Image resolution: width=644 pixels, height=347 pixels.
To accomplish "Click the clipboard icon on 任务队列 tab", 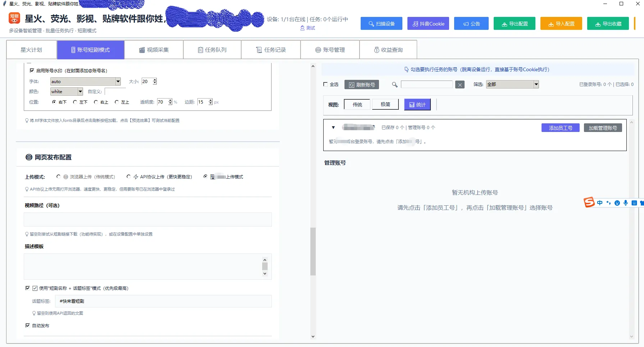I will pyautogui.click(x=201, y=50).
